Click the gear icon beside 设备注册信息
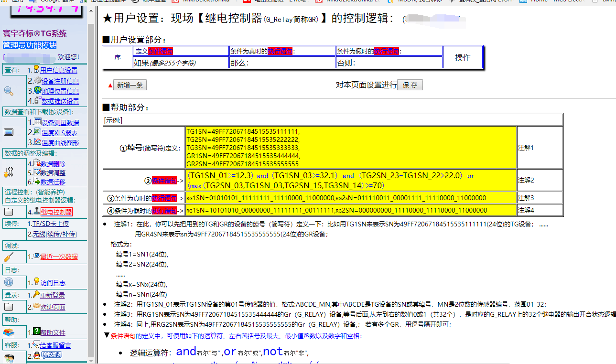The width and height of the screenshot is (616, 364). coord(38,80)
